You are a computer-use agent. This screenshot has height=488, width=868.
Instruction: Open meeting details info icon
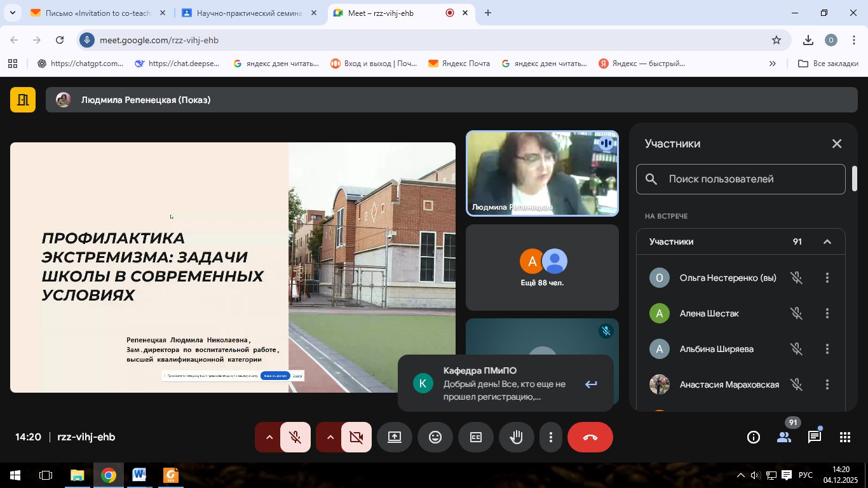(754, 437)
